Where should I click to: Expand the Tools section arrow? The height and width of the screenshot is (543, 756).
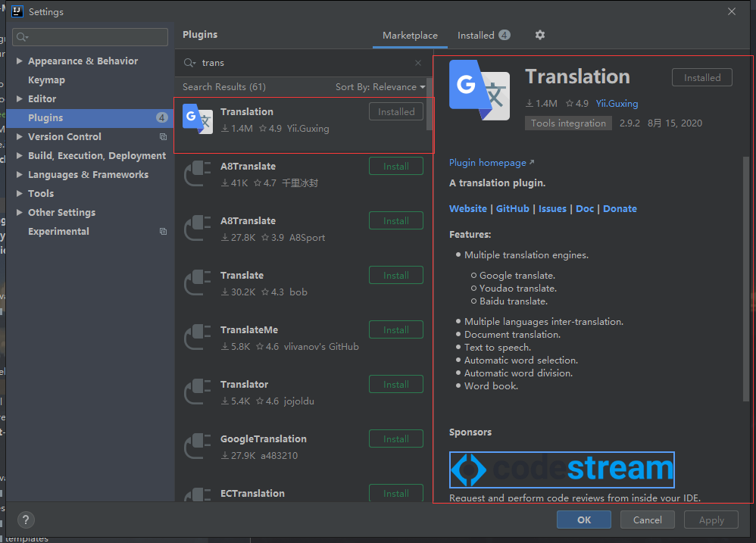(19, 193)
